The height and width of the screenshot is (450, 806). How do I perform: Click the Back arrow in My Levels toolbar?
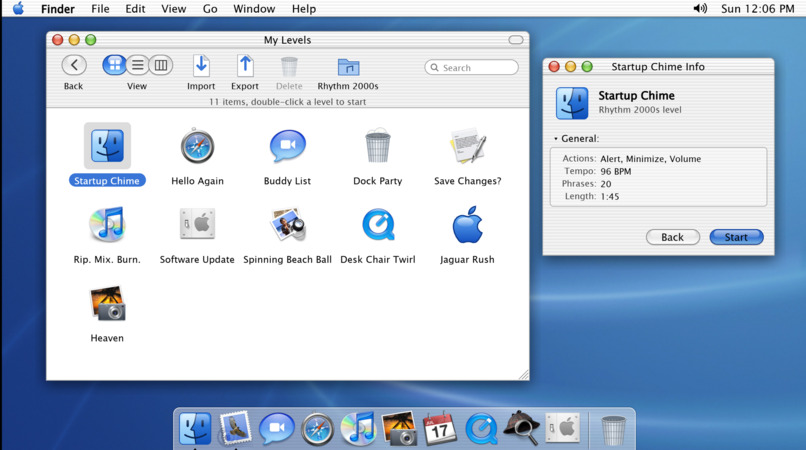coord(74,65)
